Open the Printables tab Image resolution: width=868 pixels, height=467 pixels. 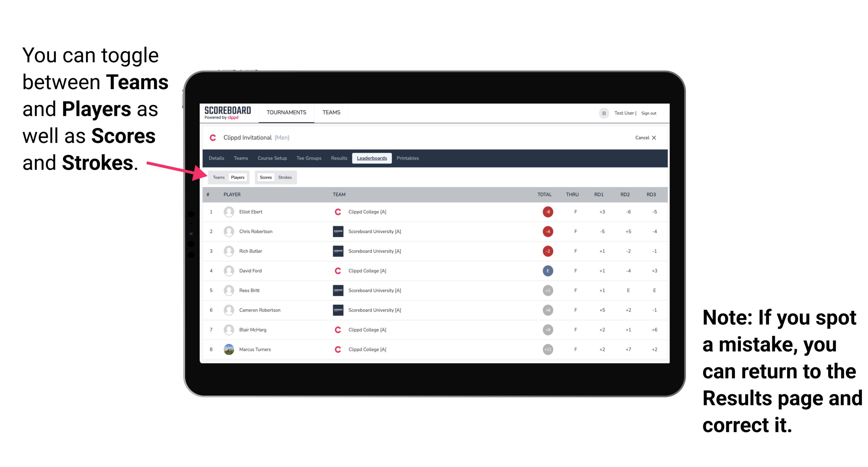click(408, 158)
